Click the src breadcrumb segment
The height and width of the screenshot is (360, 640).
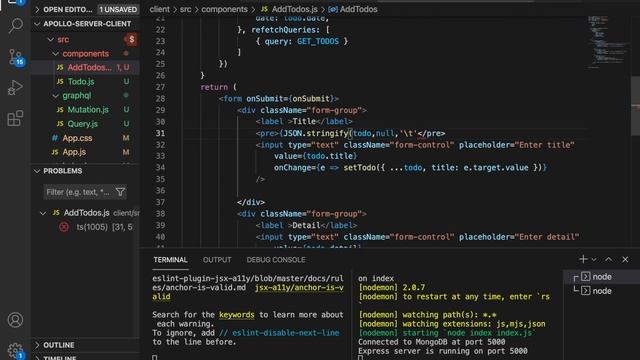pyautogui.click(x=186, y=9)
